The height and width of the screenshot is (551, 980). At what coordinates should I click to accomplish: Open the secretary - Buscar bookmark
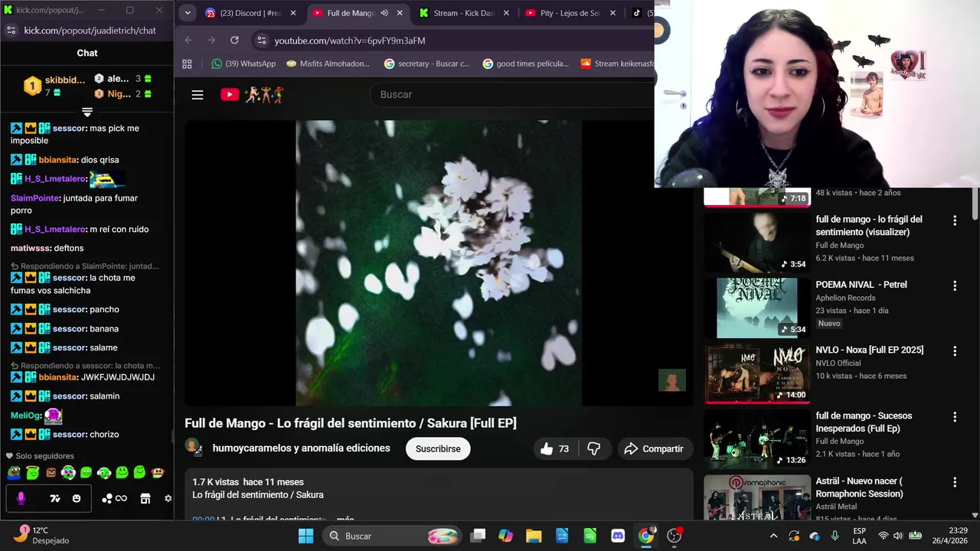click(x=426, y=64)
